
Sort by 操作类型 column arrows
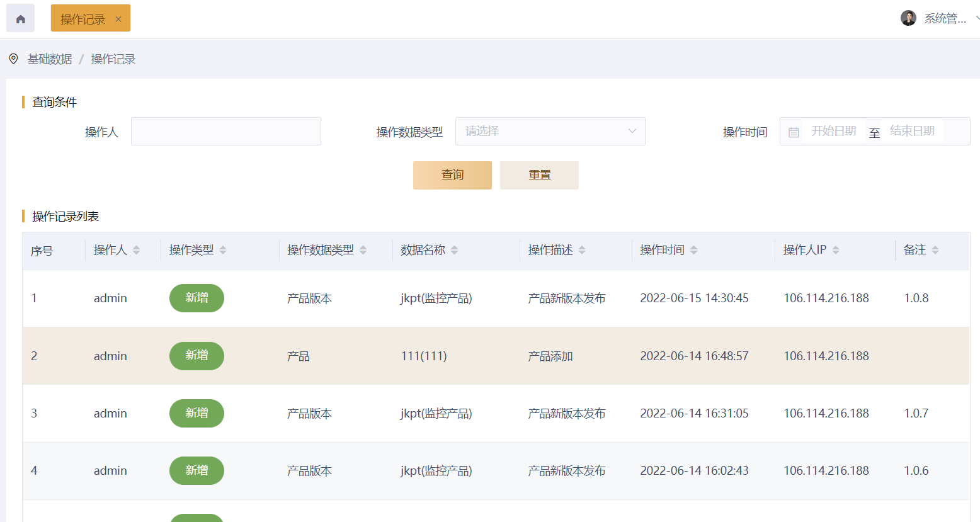click(223, 250)
